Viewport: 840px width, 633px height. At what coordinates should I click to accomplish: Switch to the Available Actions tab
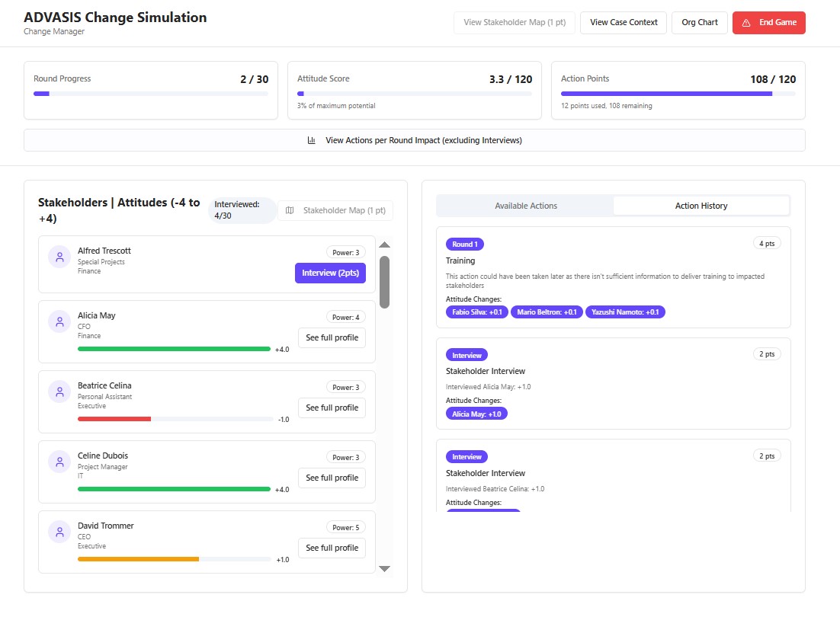pos(525,206)
